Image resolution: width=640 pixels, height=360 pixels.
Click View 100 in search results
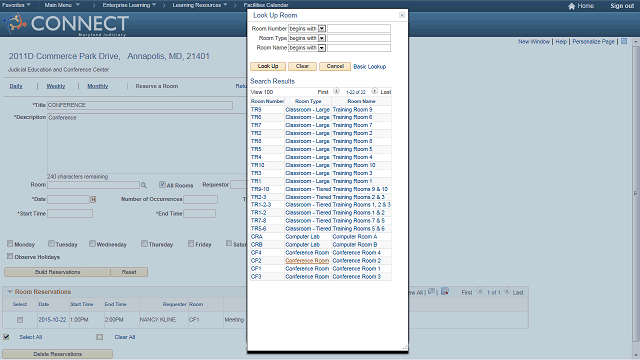[262, 92]
